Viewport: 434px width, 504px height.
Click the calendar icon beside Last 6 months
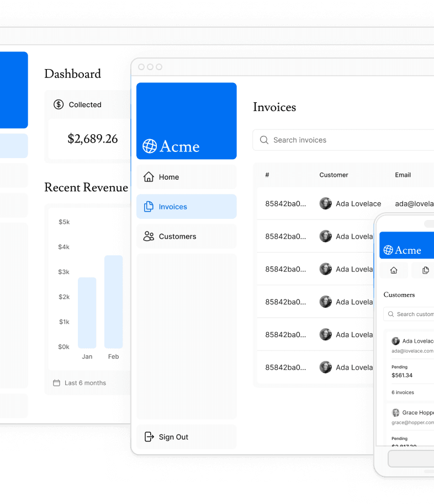point(56,383)
